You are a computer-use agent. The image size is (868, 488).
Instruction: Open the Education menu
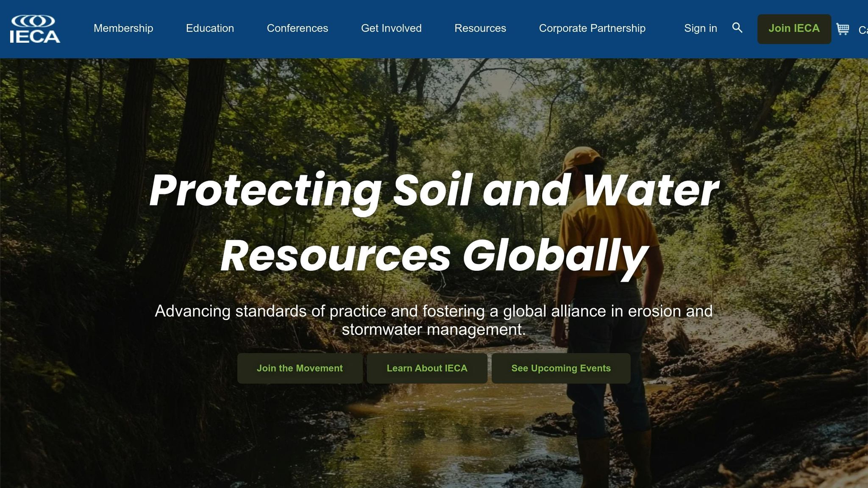click(x=210, y=28)
